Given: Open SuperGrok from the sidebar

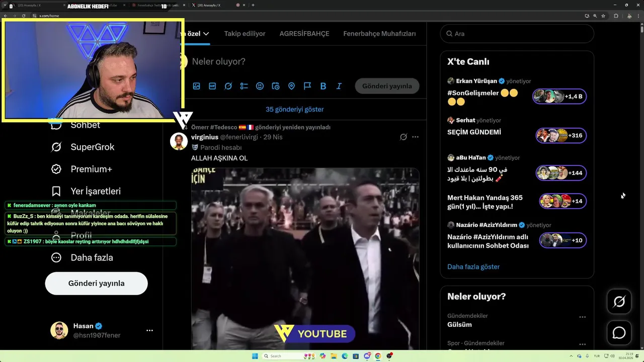Looking at the screenshot, I should (x=83, y=147).
